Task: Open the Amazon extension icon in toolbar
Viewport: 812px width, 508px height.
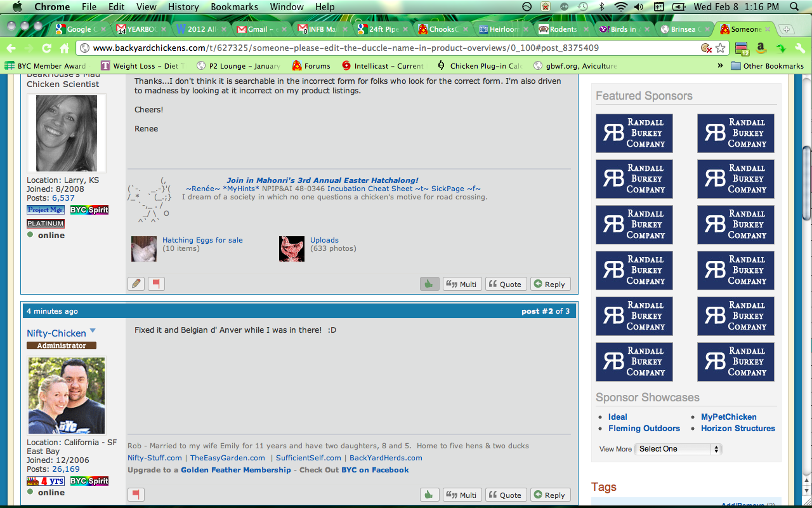Action: click(761, 48)
